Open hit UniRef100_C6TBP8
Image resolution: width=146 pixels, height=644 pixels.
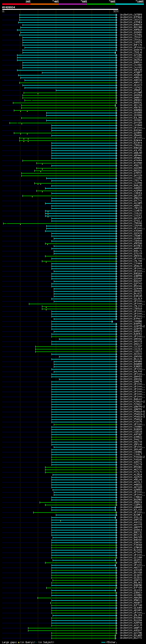pyautogui.click(x=131, y=15)
